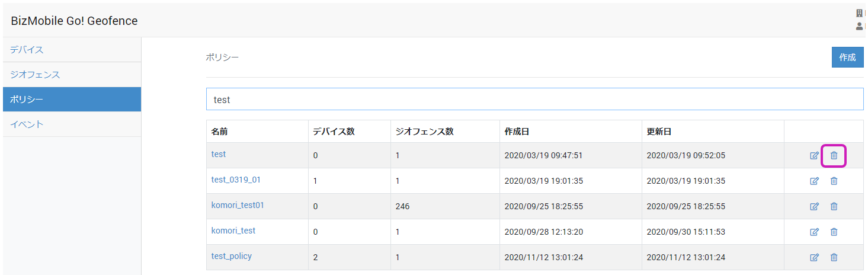The width and height of the screenshot is (868, 275).
Task: Delete test_policy via trash icon
Action: point(834,257)
